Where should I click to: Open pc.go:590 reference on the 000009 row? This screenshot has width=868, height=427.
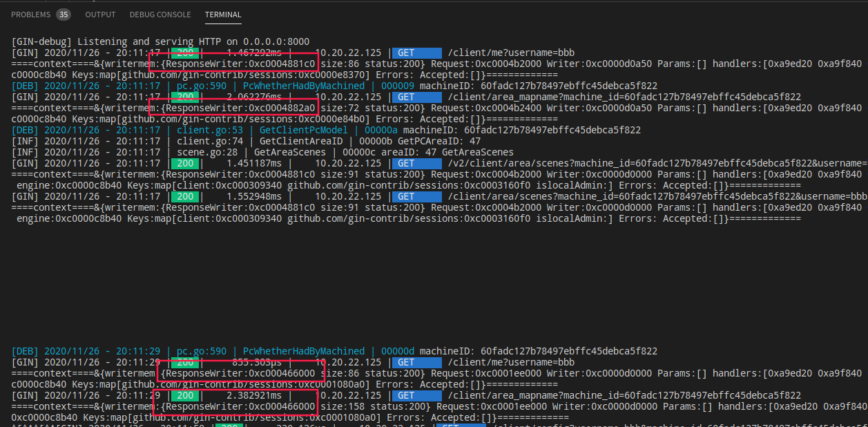click(202, 86)
